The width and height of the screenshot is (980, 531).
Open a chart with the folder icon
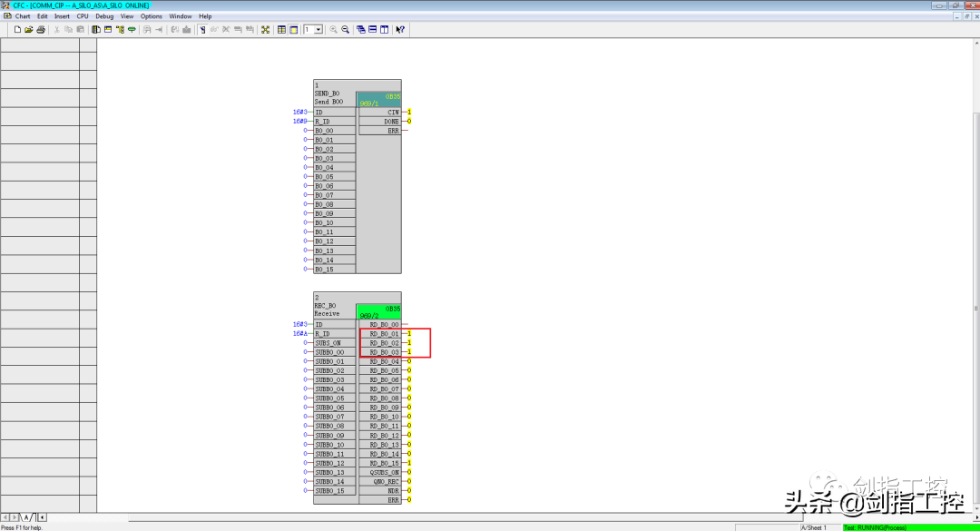click(29, 30)
